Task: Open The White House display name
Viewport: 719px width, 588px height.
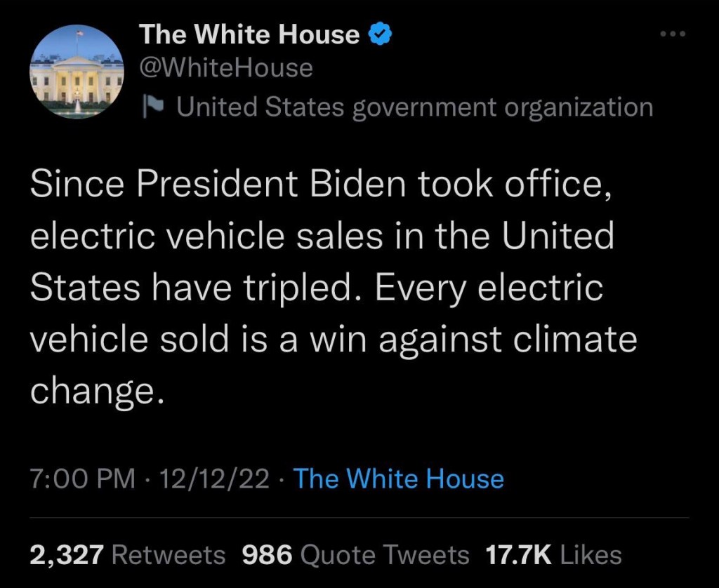Action: point(250,35)
